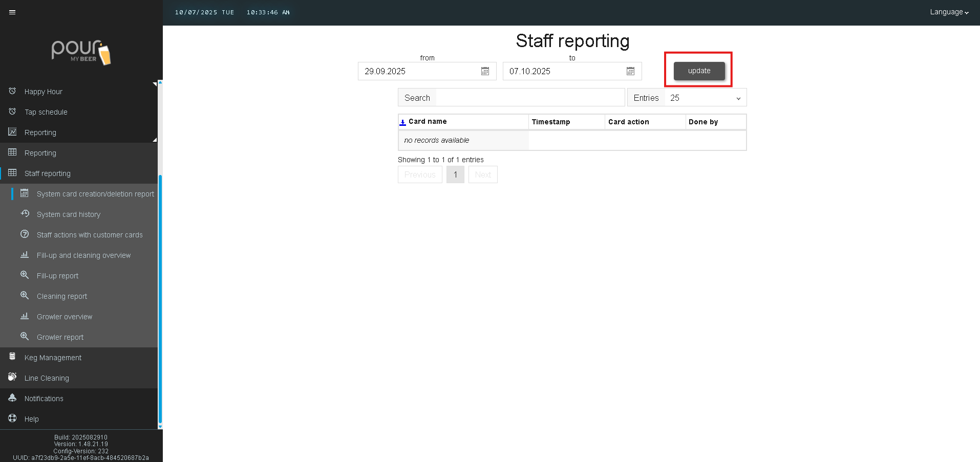Click the Notifications bell icon
Image resolution: width=980 pixels, height=462 pixels.
(12, 398)
